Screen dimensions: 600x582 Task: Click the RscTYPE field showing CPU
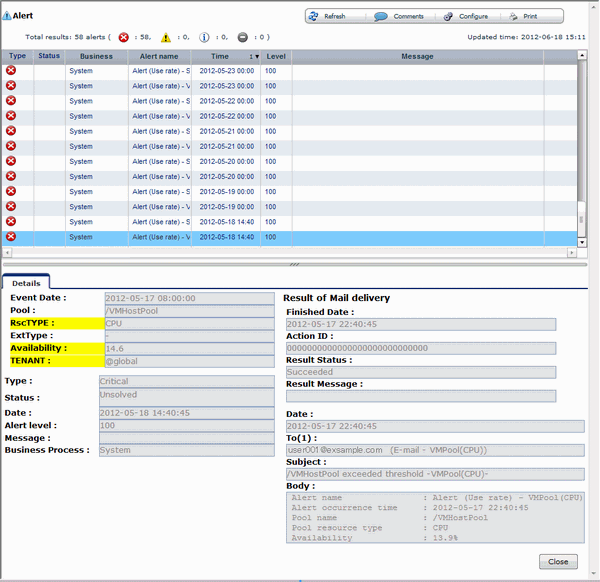(189, 324)
